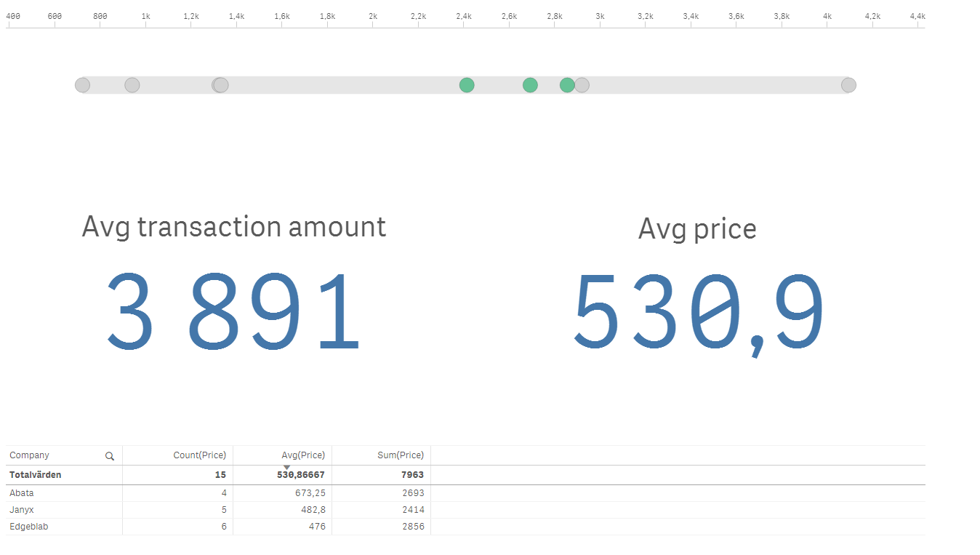Click the leftmost gray dot in distribution plot
Image resolution: width=980 pixels, height=555 pixels.
pos(83,85)
